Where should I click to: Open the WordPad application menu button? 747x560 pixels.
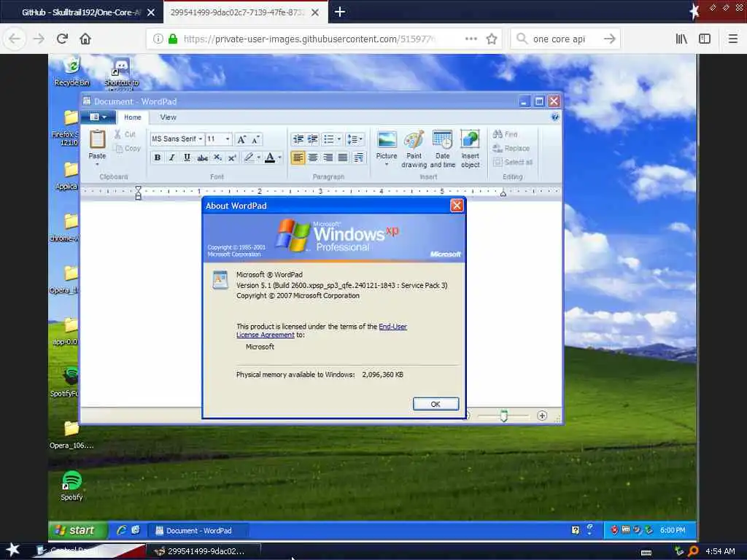click(x=98, y=117)
